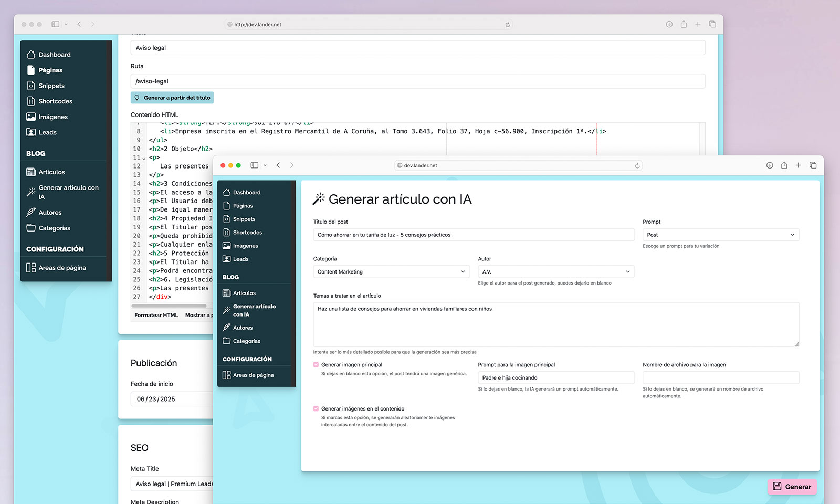This screenshot has width=840, height=504.
Task: Go back in front browser window
Action: click(x=278, y=165)
